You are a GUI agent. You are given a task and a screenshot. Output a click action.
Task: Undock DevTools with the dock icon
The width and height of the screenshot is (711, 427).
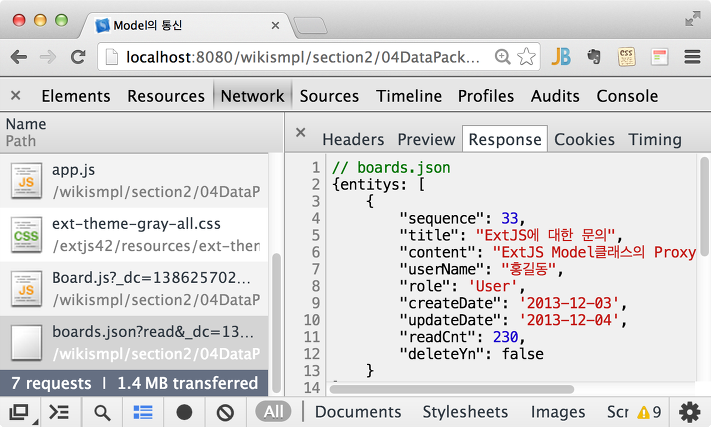(19, 412)
